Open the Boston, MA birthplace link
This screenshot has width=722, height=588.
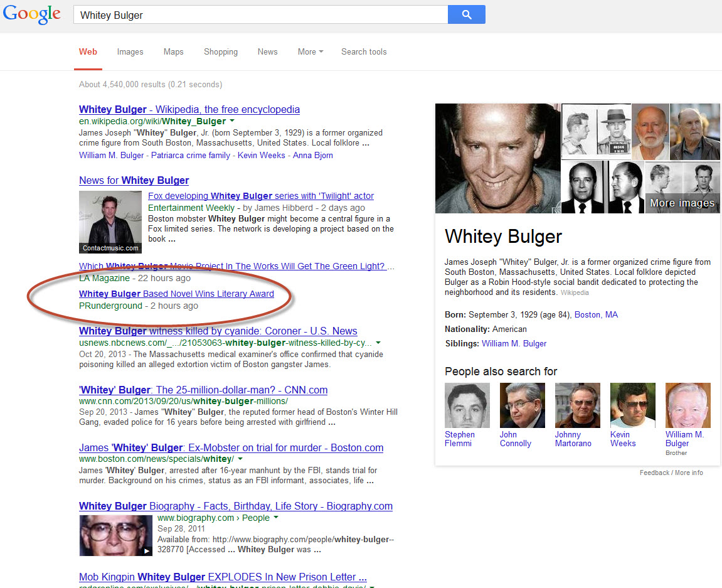596,315
